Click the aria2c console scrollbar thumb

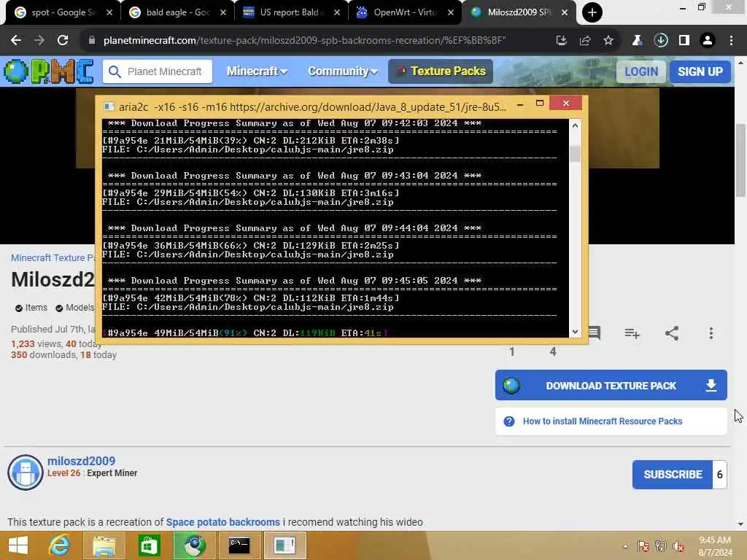pos(575,154)
